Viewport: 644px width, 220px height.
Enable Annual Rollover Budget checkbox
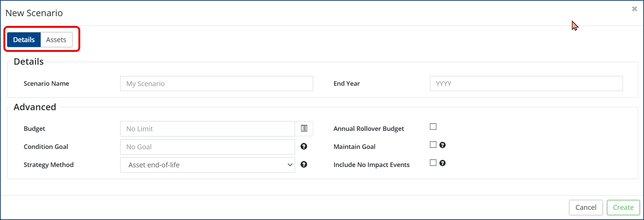coord(433,127)
